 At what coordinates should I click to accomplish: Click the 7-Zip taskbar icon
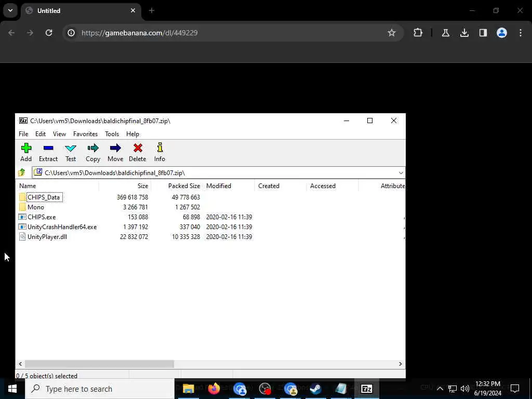point(366,389)
